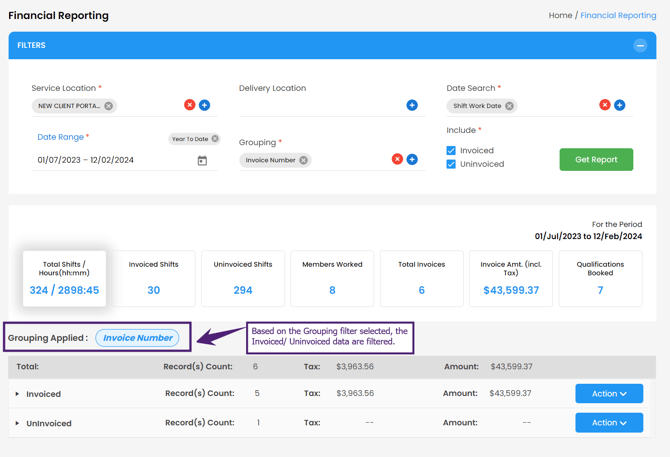Remove the Year To Date chip
Screen dimensions: 670x457
[x=215, y=139]
